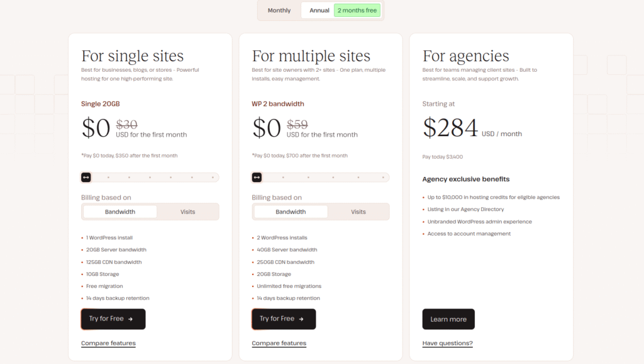Click the 'For agencies' heading

point(466,56)
